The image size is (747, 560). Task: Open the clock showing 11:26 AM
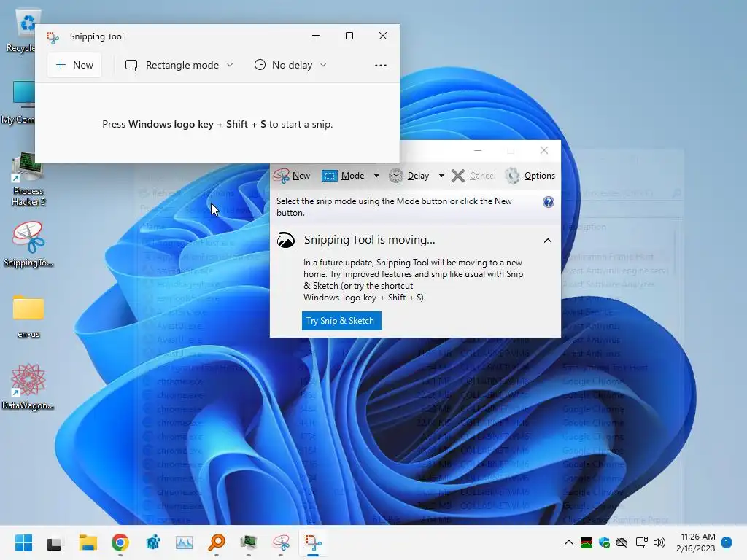tap(695, 542)
